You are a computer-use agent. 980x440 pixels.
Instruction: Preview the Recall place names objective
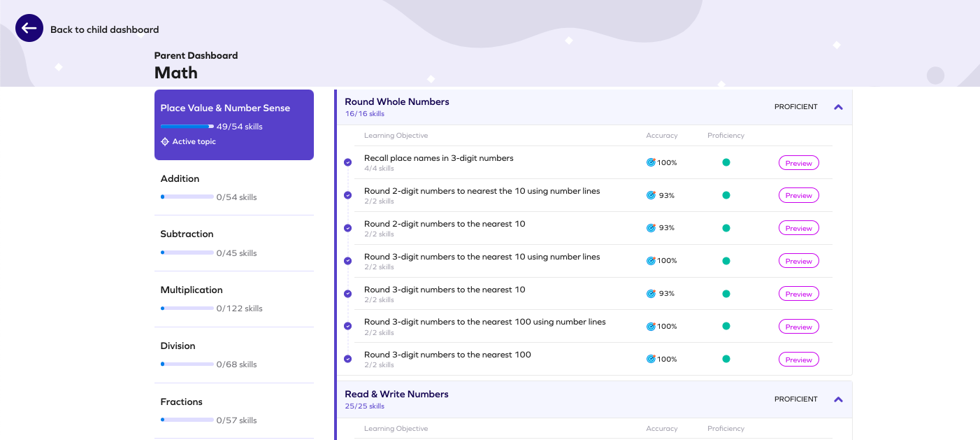tap(798, 162)
